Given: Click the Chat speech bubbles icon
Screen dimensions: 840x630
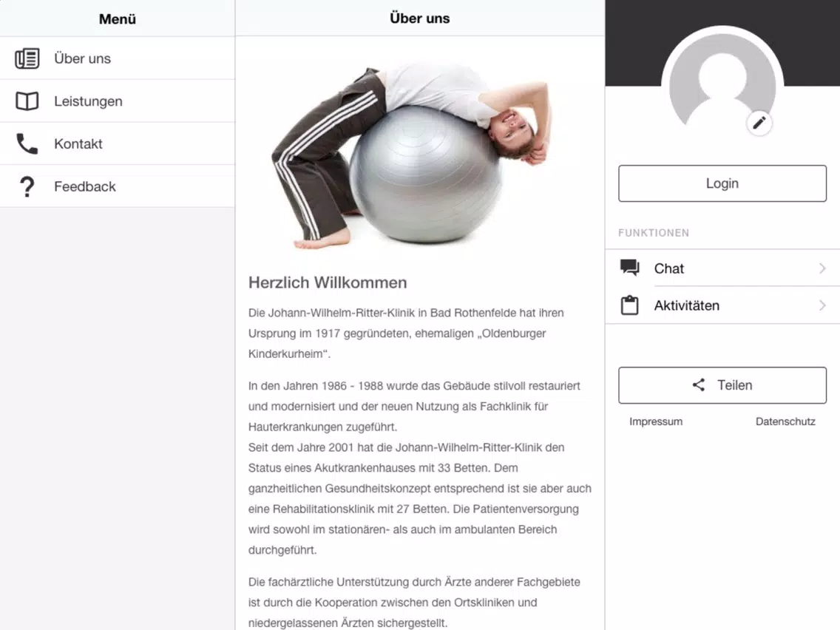Looking at the screenshot, I should click(x=629, y=268).
